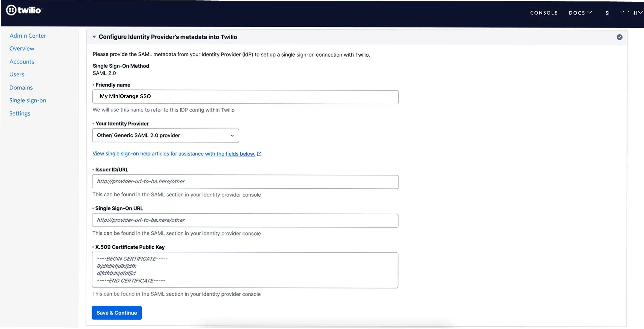Collapse the Configure Identity Provider's metadata section
644x329 pixels.
point(94,37)
